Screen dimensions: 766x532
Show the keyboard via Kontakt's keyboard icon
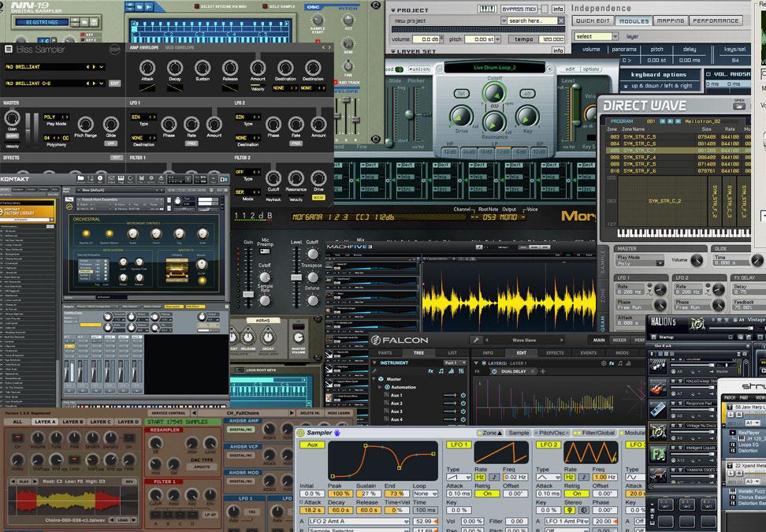[121, 179]
